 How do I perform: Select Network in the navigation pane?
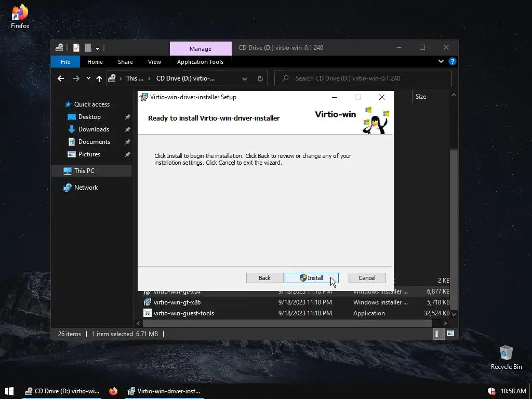86,187
